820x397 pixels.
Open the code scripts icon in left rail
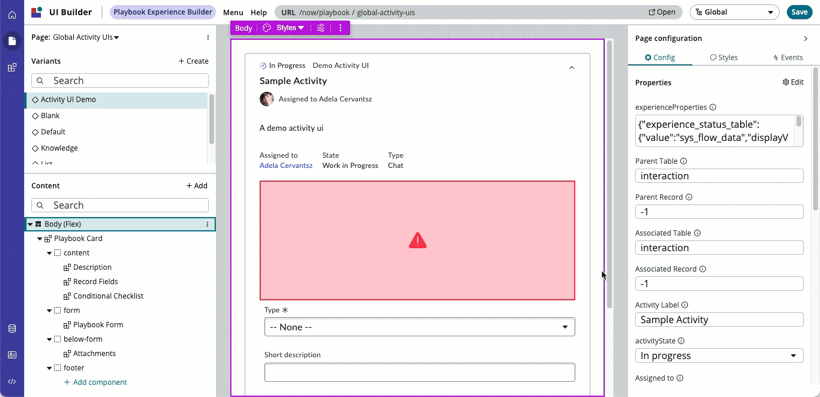pos(12,381)
